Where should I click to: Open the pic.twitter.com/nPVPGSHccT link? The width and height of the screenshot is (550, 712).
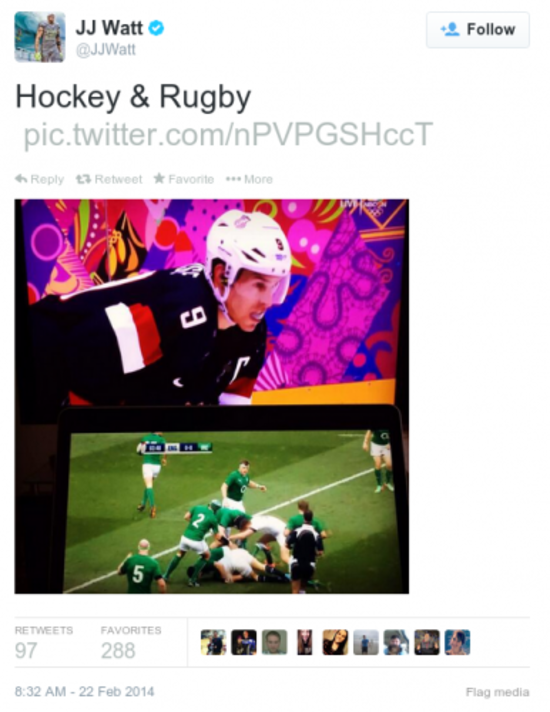(228, 135)
